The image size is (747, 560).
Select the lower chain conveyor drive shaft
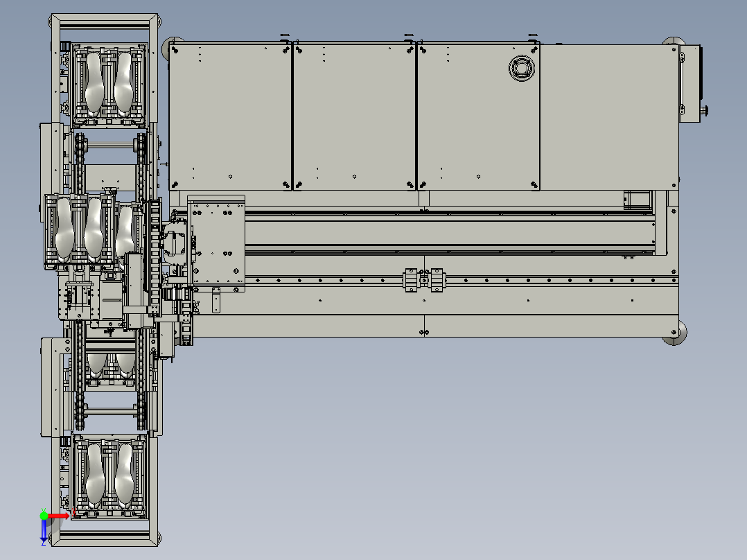click(111, 411)
